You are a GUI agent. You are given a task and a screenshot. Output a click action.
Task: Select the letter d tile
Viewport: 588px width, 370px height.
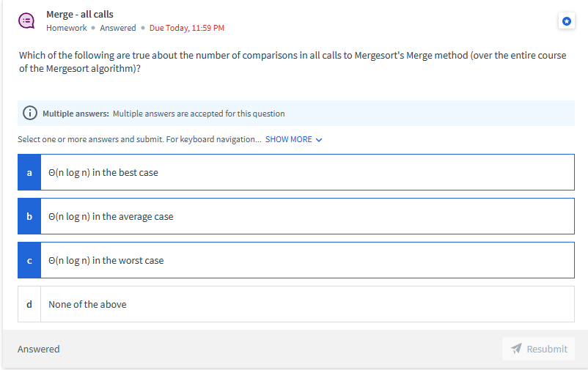pyautogui.click(x=29, y=304)
